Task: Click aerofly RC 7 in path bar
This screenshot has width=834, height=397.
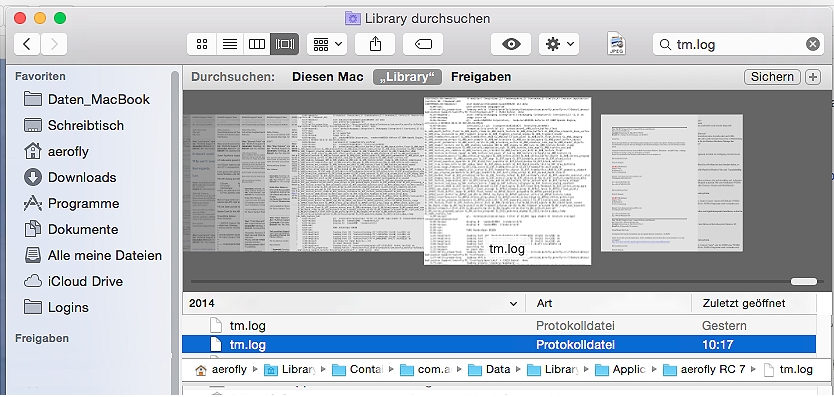Action: [x=704, y=369]
